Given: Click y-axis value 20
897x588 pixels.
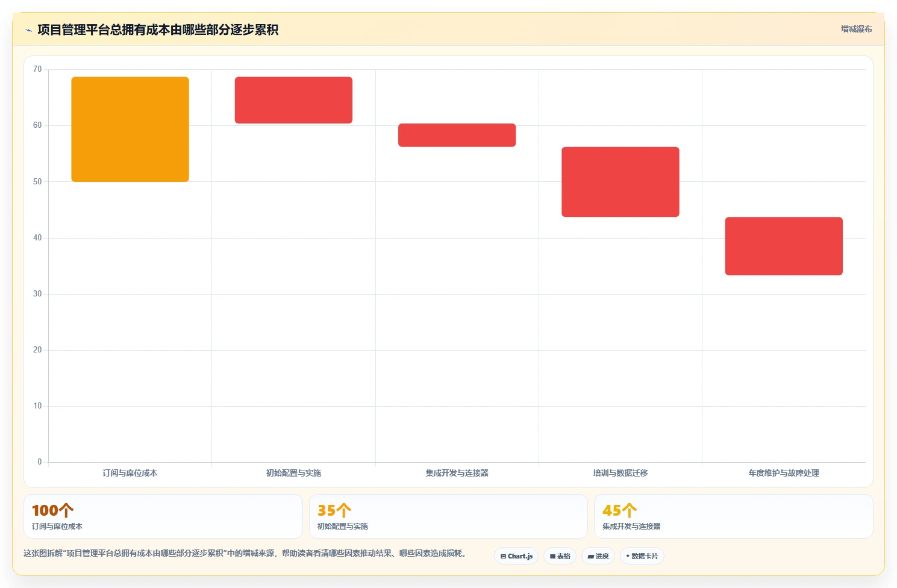Looking at the screenshot, I should coord(37,350).
